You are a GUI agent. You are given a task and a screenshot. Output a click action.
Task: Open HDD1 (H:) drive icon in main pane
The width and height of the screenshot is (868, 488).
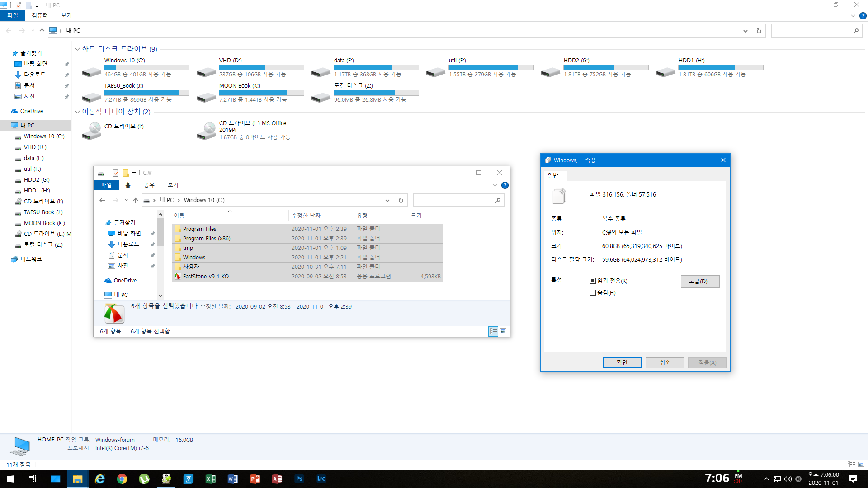(665, 71)
